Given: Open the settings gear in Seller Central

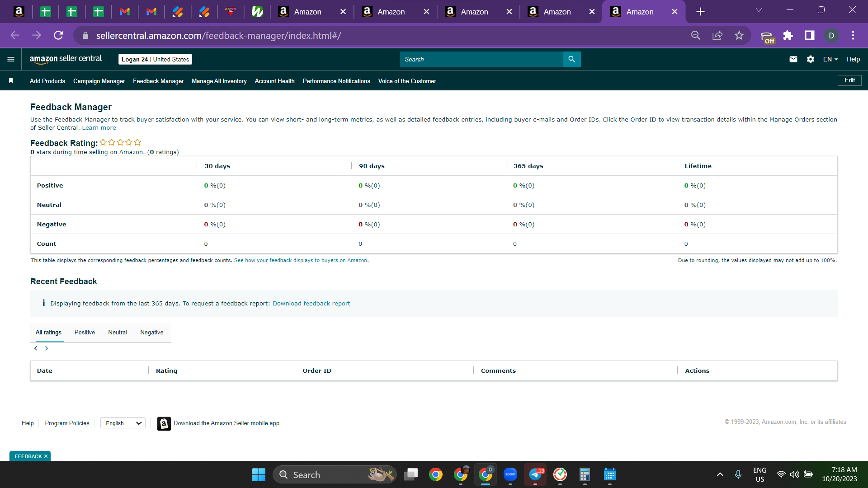Looking at the screenshot, I should pos(810,59).
